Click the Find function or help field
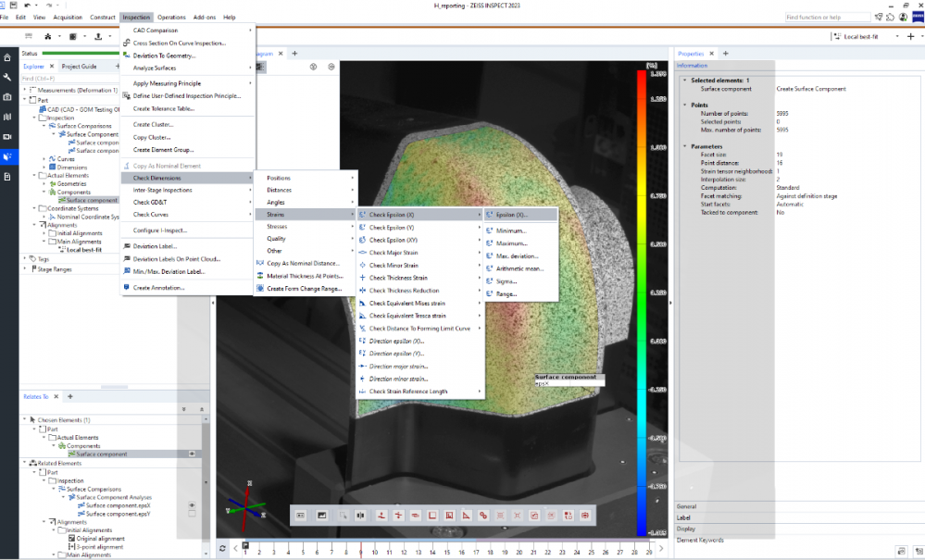The height and width of the screenshot is (560, 925). pyautogui.click(x=826, y=17)
